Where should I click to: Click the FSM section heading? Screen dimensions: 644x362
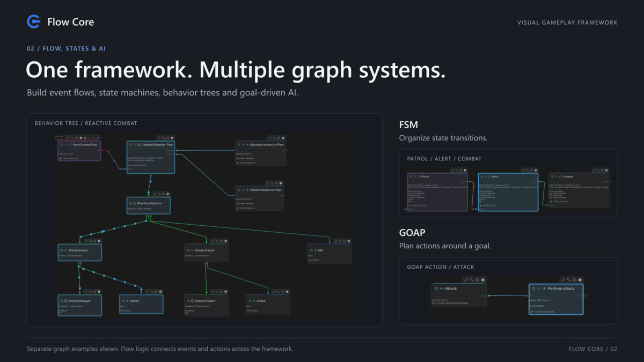[x=408, y=125]
